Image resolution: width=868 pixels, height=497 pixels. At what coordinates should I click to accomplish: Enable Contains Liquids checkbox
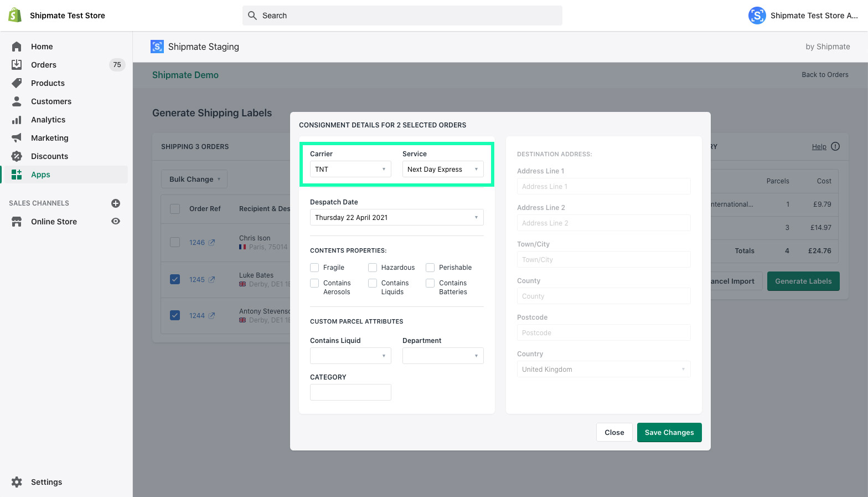[x=373, y=283]
